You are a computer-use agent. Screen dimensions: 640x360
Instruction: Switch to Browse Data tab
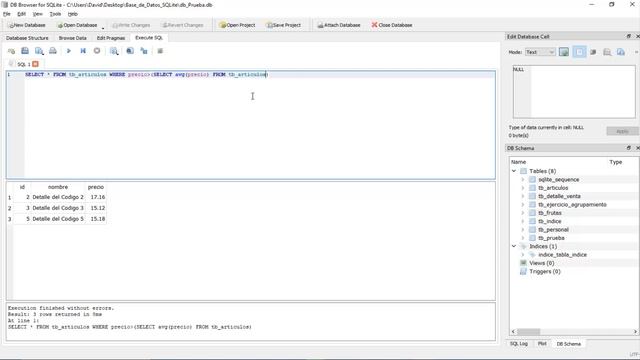[x=73, y=38]
